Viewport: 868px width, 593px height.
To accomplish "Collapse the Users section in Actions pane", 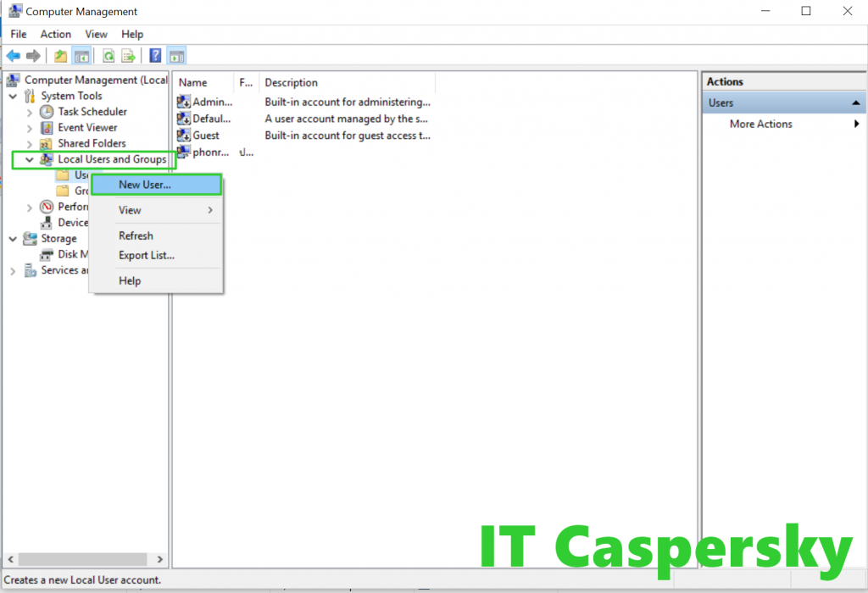I will click(x=856, y=103).
